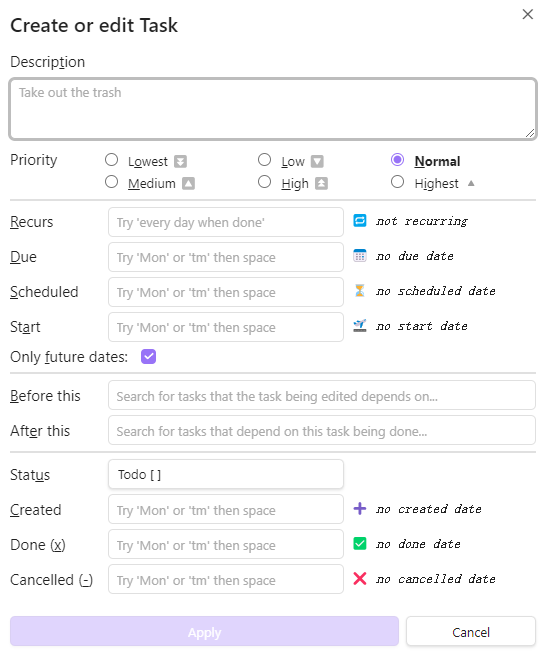Click into the Recurs input field
Viewport: 550px width, 654px height.
coord(226,222)
